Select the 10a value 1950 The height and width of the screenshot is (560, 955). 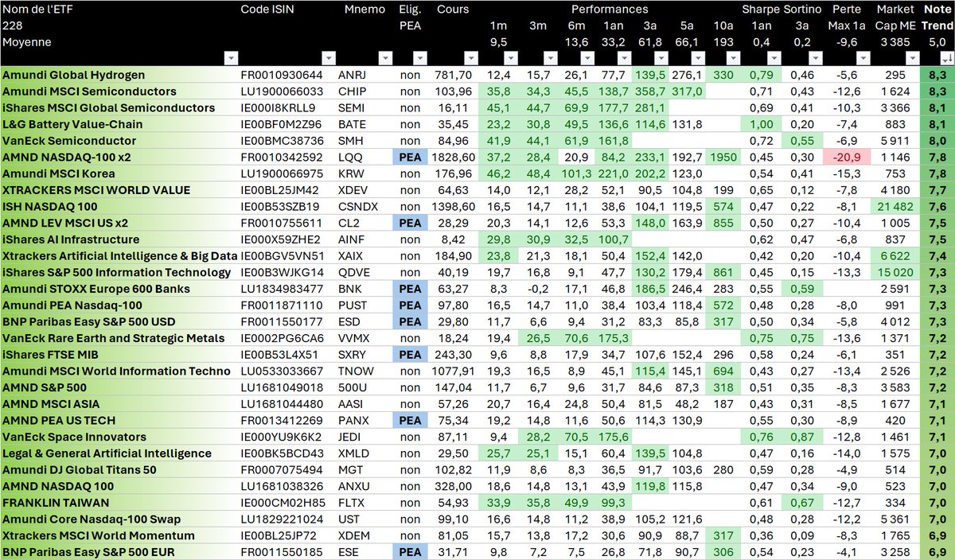(724, 157)
